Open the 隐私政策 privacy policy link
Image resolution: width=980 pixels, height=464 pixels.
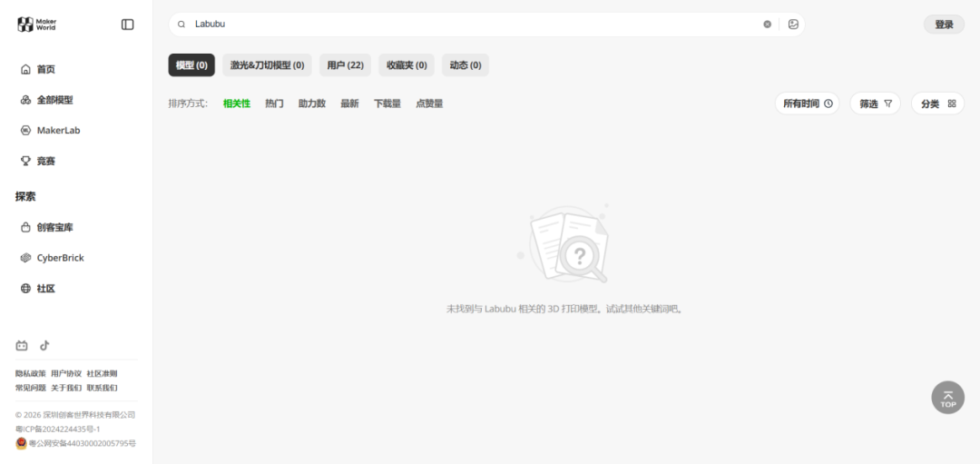30,373
